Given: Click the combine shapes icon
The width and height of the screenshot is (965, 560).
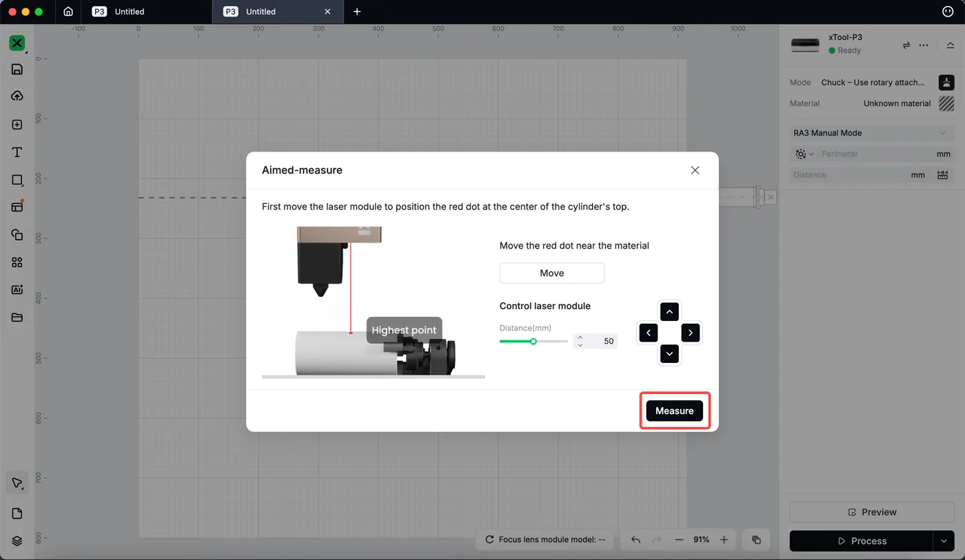Looking at the screenshot, I should click(x=17, y=235).
